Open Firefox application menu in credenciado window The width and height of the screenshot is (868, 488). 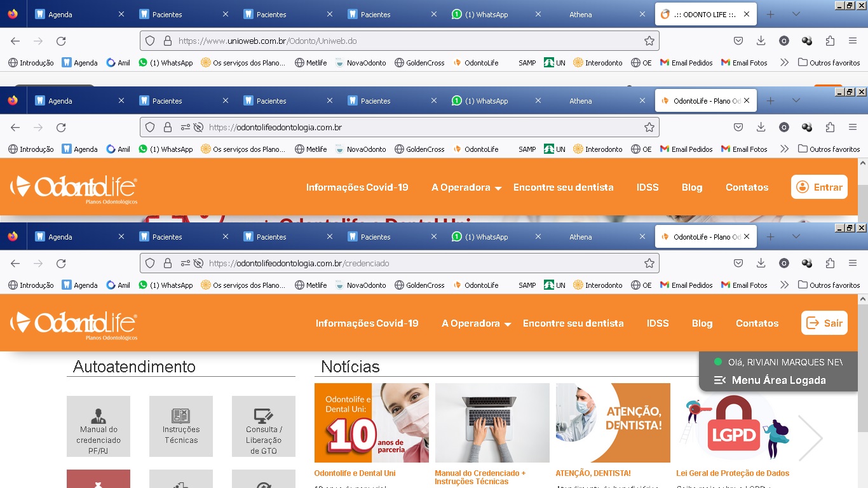click(x=853, y=263)
